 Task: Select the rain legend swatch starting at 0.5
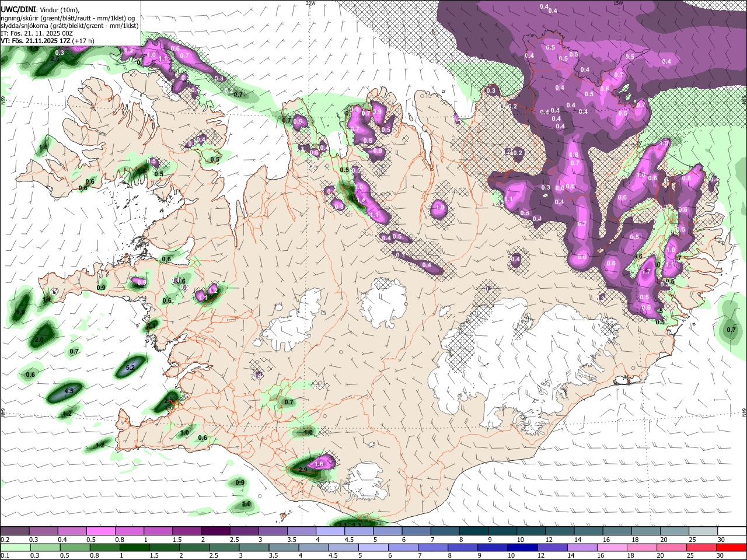pyautogui.click(x=75, y=547)
